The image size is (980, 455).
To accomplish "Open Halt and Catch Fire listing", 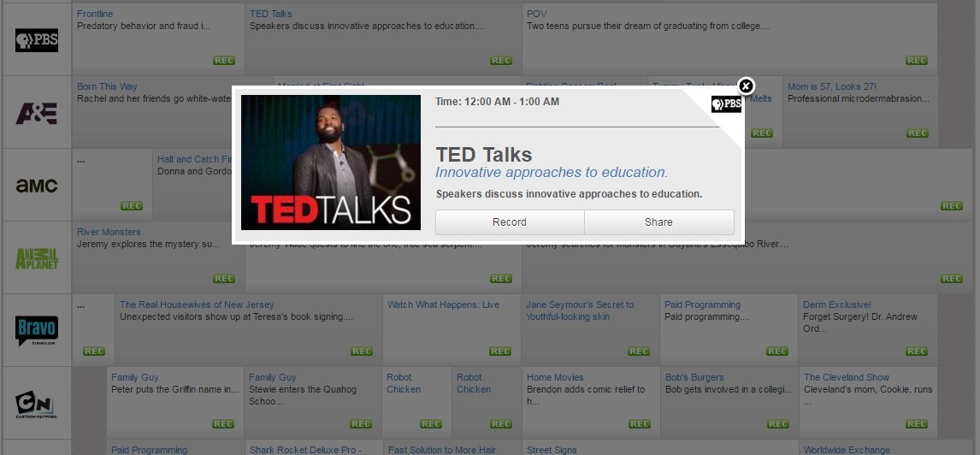I will click(x=194, y=159).
